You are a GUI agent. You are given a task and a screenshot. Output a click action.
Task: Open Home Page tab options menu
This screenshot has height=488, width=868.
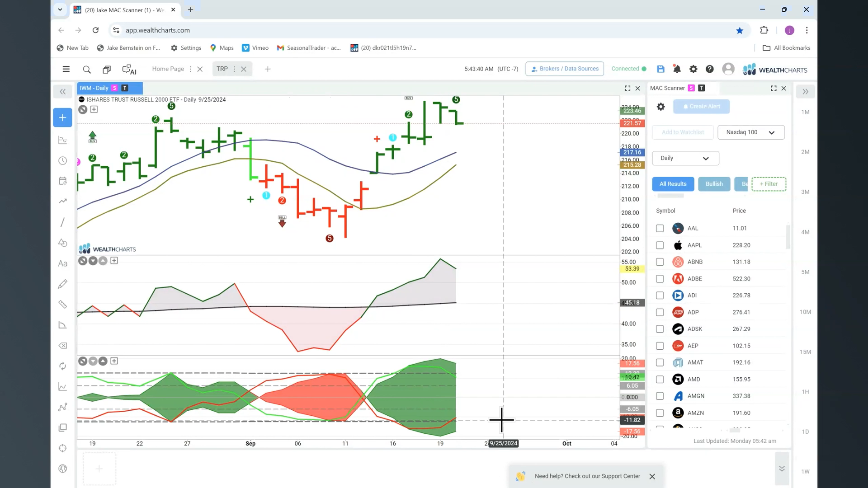[190, 69]
